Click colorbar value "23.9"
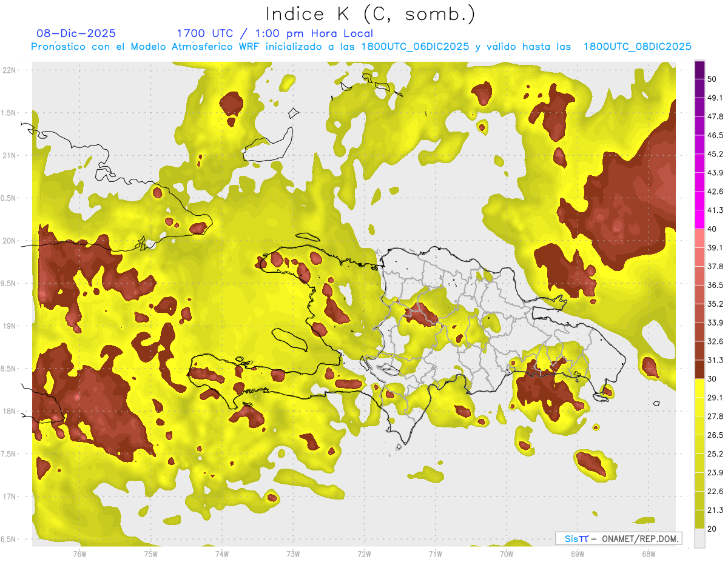The width and height of the screenshot is (728, 562). [x=715, y=473]
